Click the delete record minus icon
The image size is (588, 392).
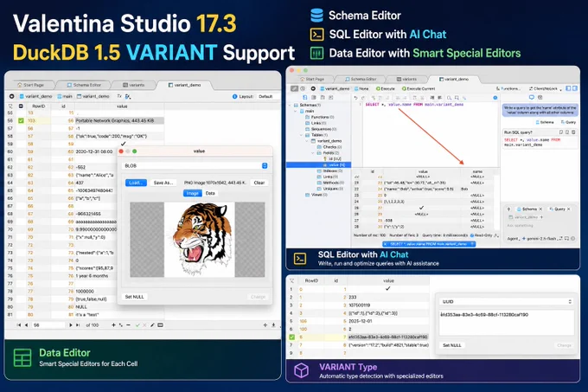[128, 325]
